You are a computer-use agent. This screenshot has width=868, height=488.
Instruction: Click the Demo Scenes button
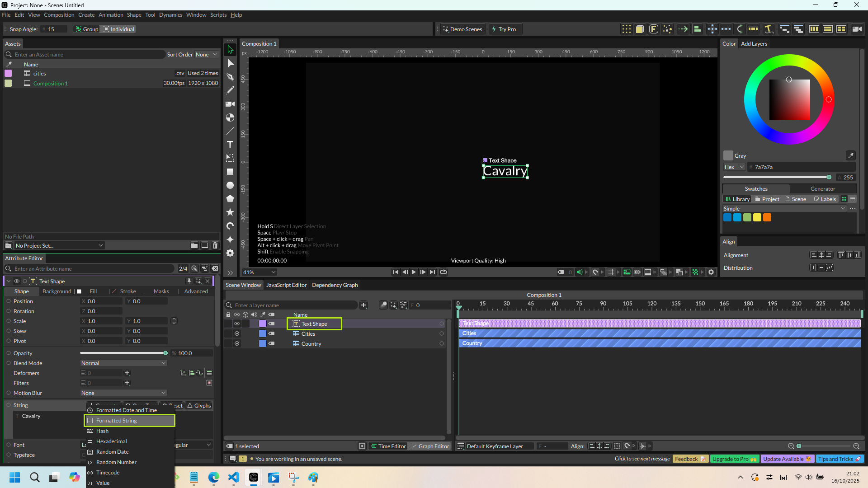pyautogui.click(x=462, y=29)
